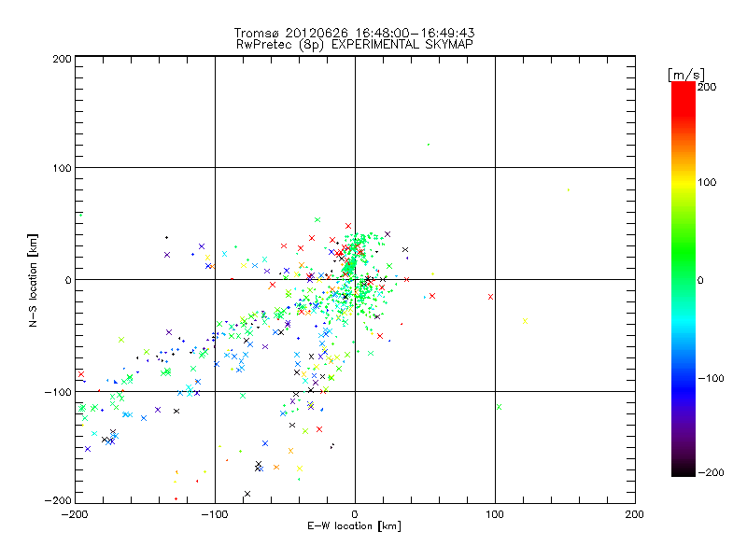The width and height of the screenshot is (747, 560).
Task: Click the red X marker at far left edge
Action: point(81,374)
